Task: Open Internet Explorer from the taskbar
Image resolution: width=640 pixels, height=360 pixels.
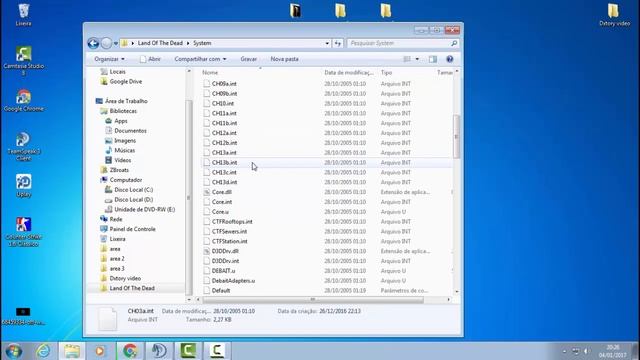Action: [43, 351]
